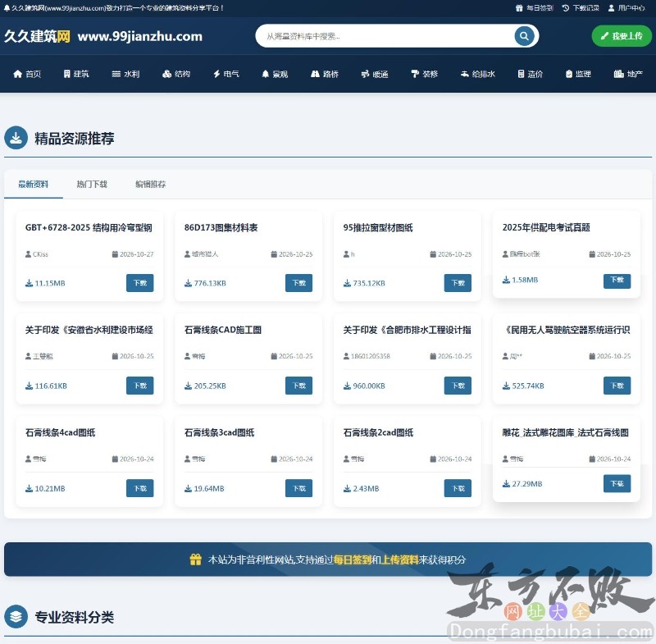Download 86D173图集材料表

click(x=298, y=283)
